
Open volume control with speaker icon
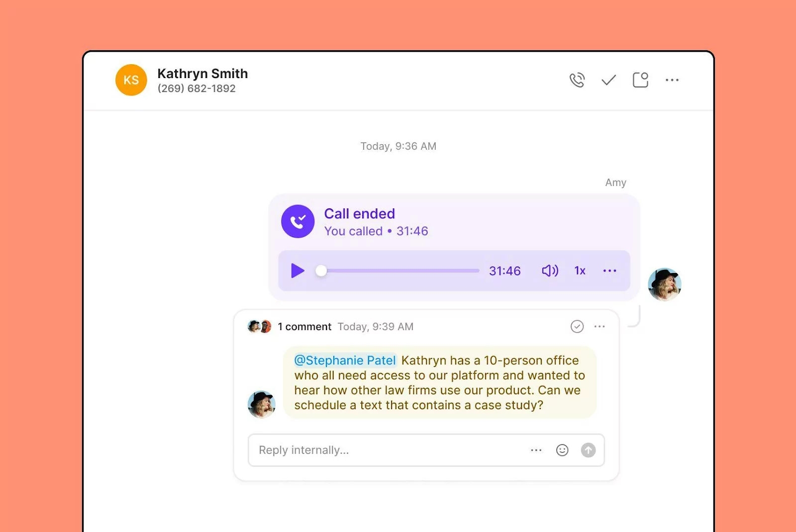549,270
